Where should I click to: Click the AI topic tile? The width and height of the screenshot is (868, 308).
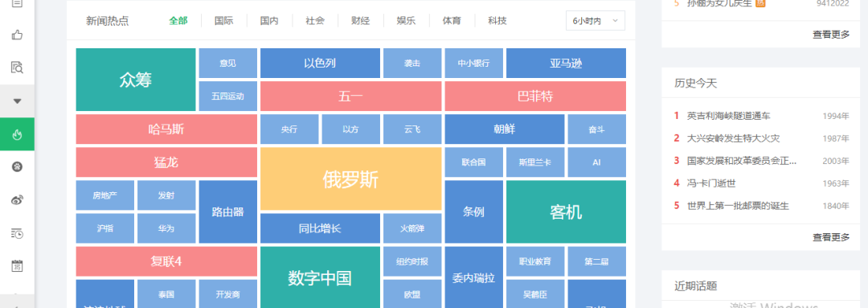596,162
